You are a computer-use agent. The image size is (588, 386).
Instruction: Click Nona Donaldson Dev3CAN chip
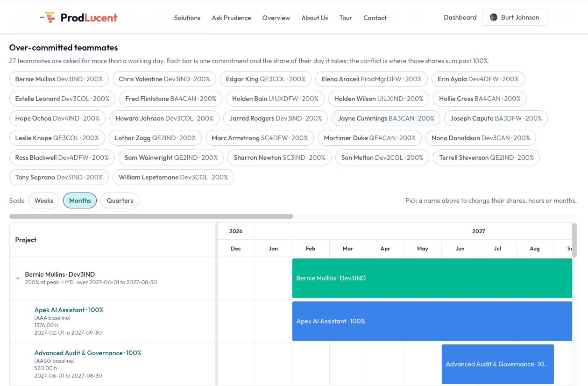point(481,138)
